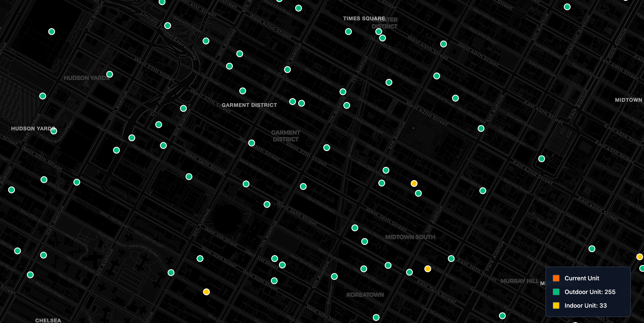644x323 pixels.
Task: Click first green marker right of bold GARMENT DISTRICT label
Action: pos(292,102)
